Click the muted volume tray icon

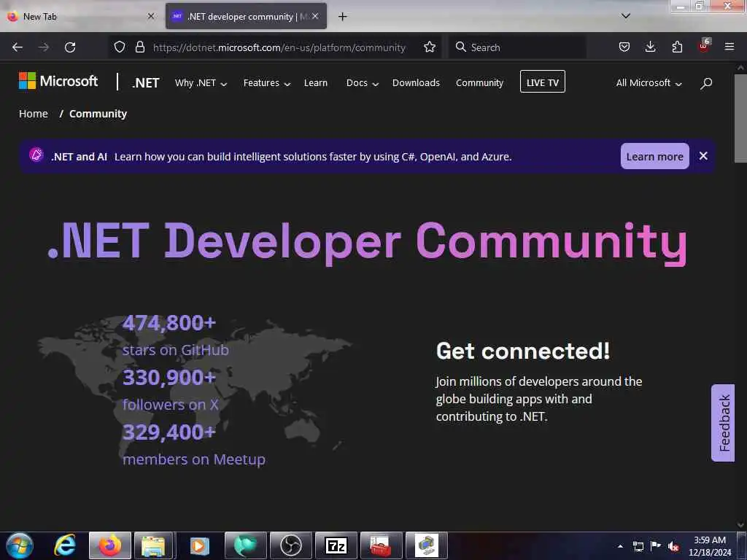673,546
